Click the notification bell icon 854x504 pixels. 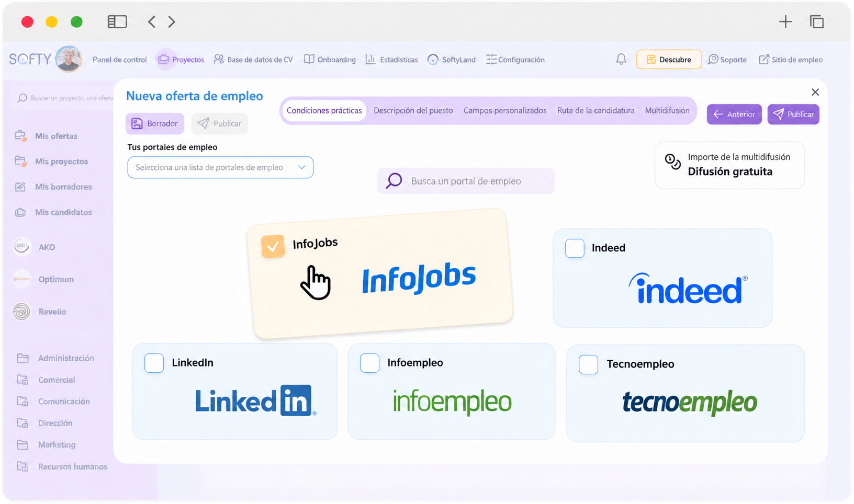pos(621,59)
